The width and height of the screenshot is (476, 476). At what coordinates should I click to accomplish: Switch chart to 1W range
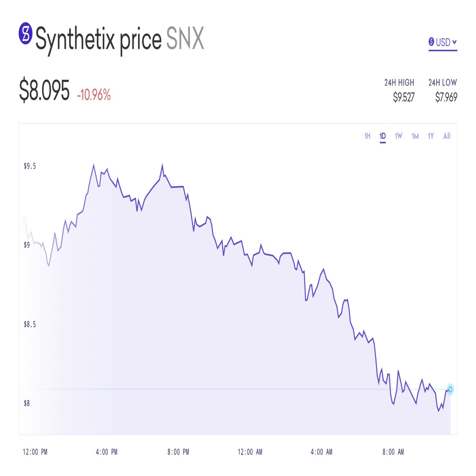[399, 136]
